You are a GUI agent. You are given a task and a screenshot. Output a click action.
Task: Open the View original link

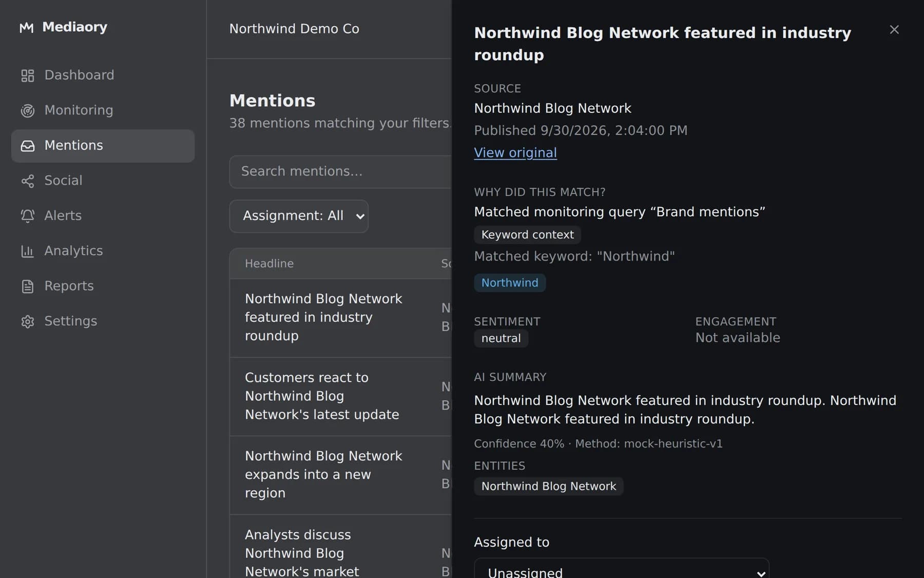515,153
